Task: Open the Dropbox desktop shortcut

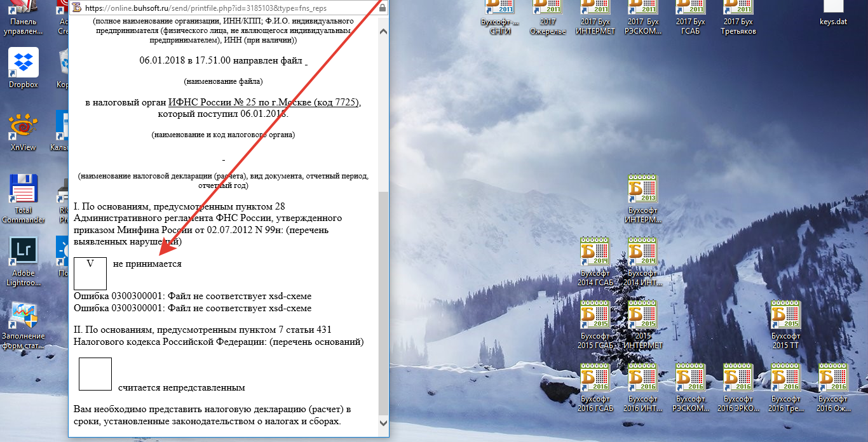Action: tap(24, 64)
